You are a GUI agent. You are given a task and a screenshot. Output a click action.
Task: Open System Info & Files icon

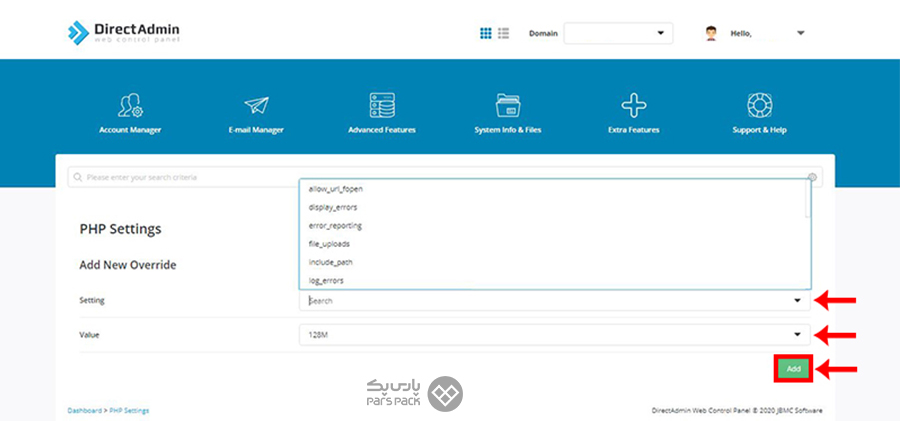click(x=507, y=107)
